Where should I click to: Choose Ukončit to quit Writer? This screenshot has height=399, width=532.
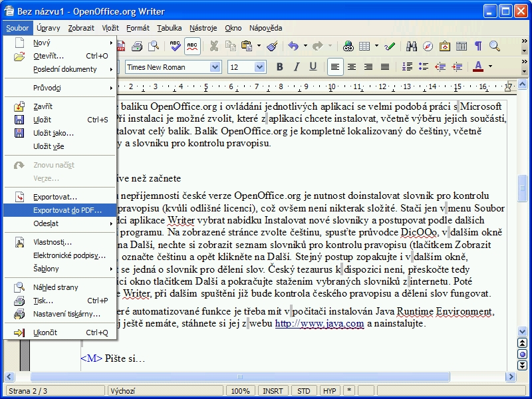pyautogui.click(x=60, y=332)
